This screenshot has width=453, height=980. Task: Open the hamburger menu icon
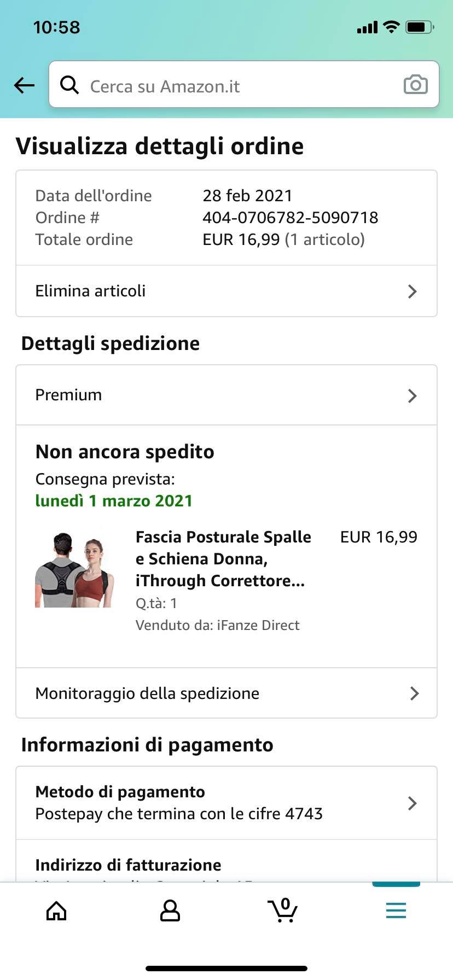click(x=396, y=911)
